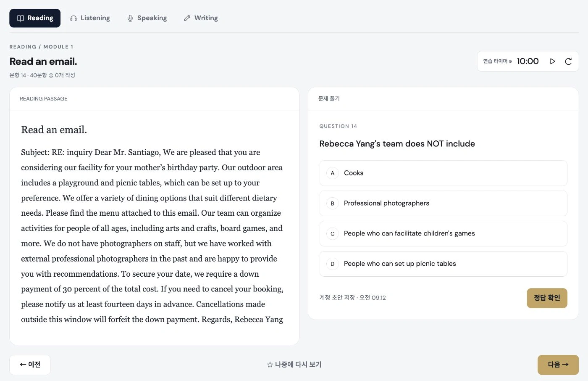Viewport: 588px width, 381px height.
Task: Go to next question with 다음 button
Action: tap(558, 365)
